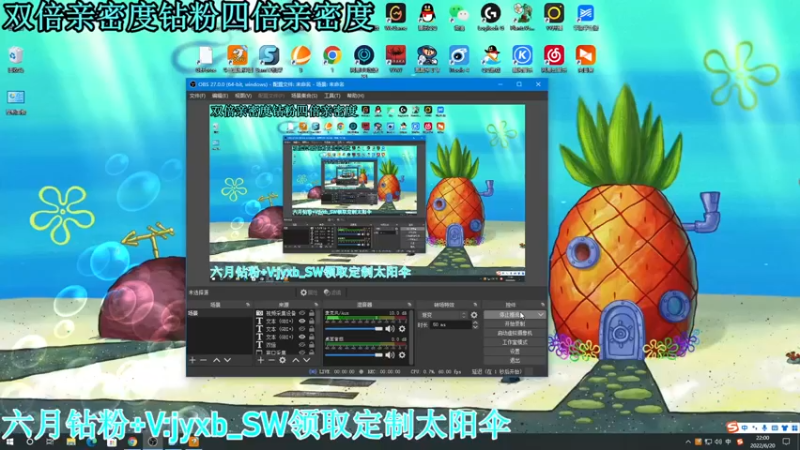
Task: Open the 帮助(H) menu
Action: click(x=356, y=96)
